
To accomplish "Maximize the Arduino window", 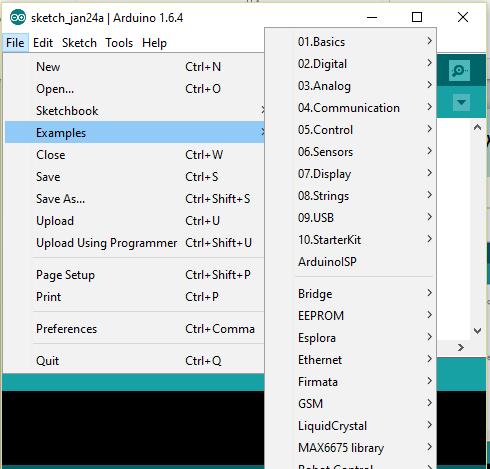I will click(x=417, y=17).
